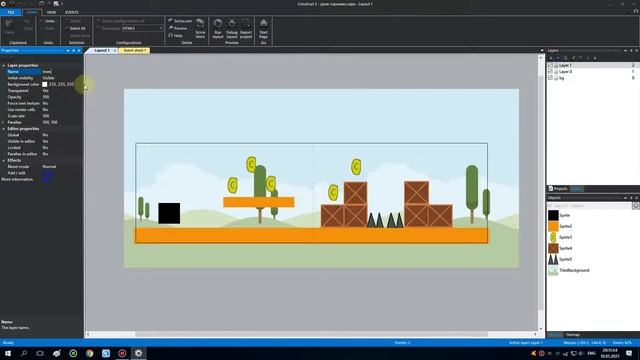Open Help from the Online group
The image size is (640, 360).
coord(176,36)
